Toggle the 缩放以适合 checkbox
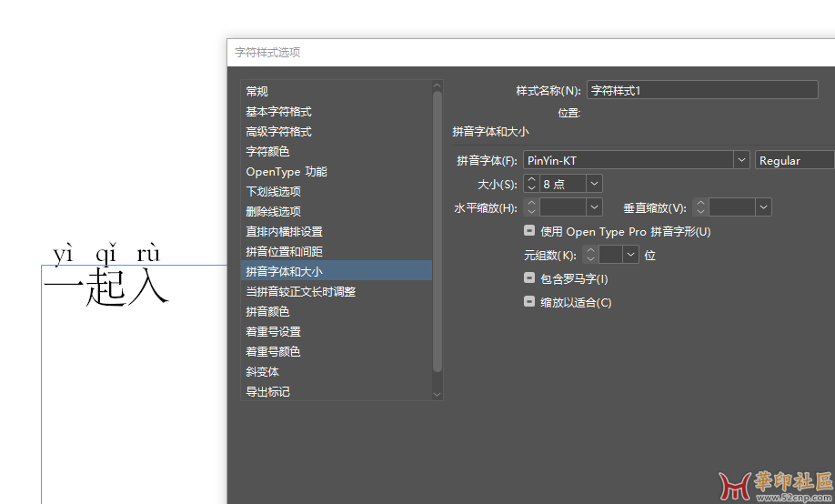The height and width of the screenshot is (504, 835). click(x=529, y=302)
